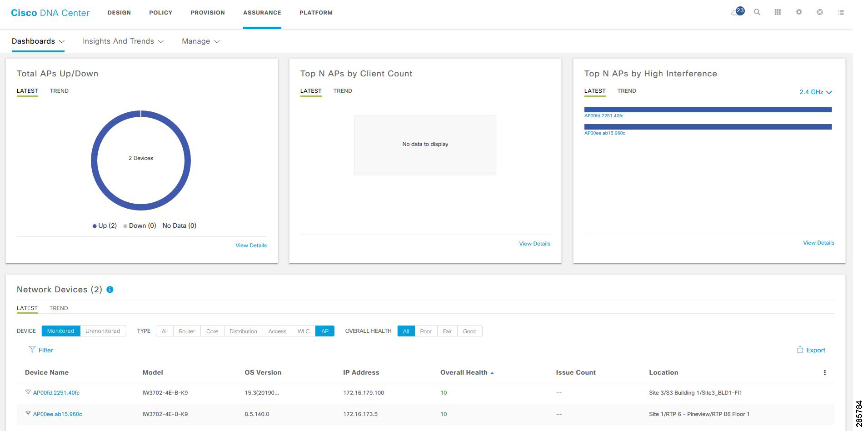The height and width of the screenshot is (431, 868).
Task: Expand the Insights And Trends dropdown
Action: tap(123, 41)
